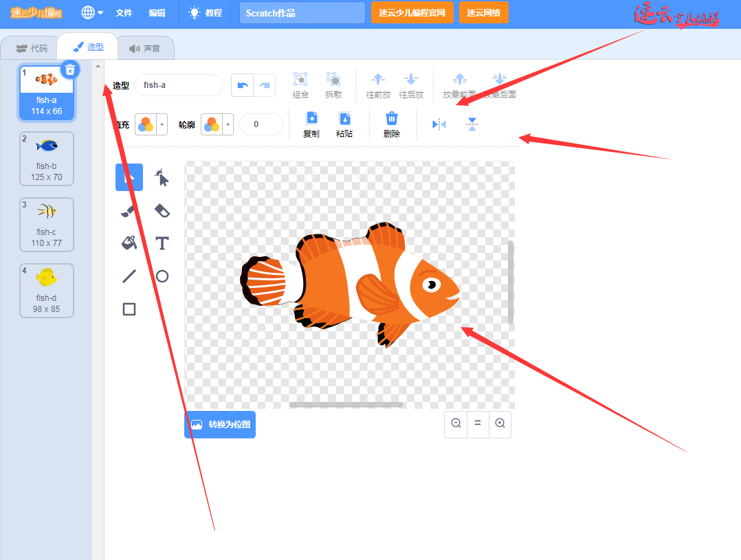The height and width of the screenshot is (560, 741).
Task: Select the Fill bucket tool
Action: click(129, 243)
